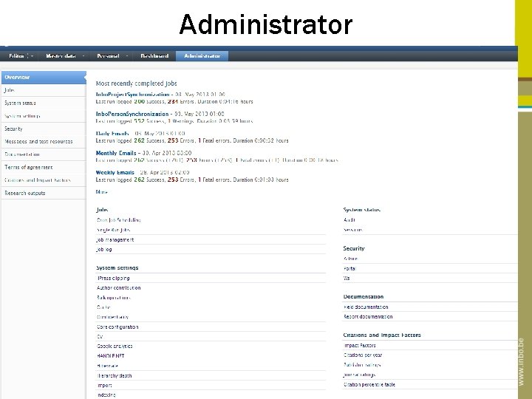This screenshot has width=532, height=399.
Task: Select the Administrator tab
Action: (x=202, y=56)
